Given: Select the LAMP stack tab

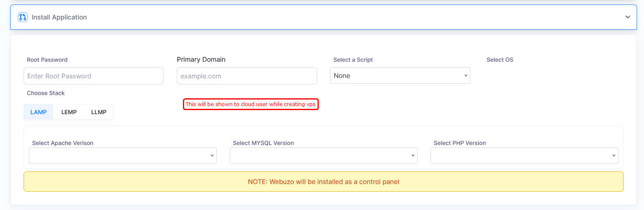Looking at the screenshot, I should tap(39, 112).
